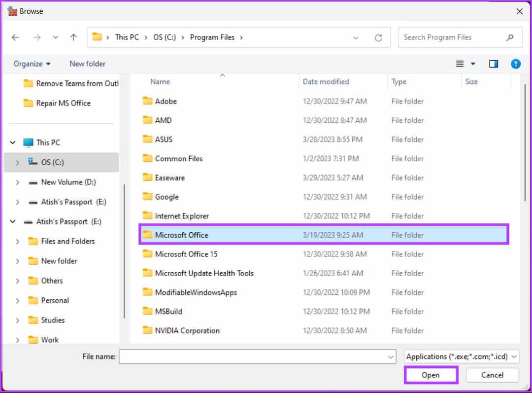
Task: Select the MSBuild folder icon
Action: 147,311
